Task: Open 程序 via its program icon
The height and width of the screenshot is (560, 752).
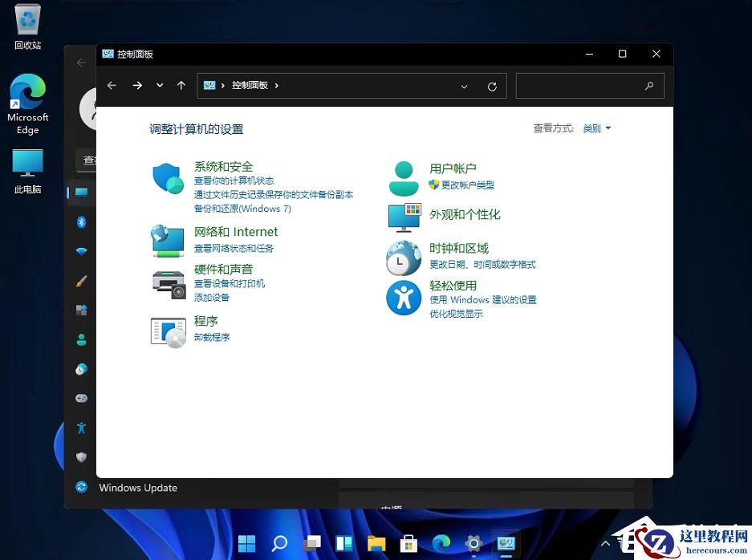Action: pyautogui.click(x=167, y=331)
